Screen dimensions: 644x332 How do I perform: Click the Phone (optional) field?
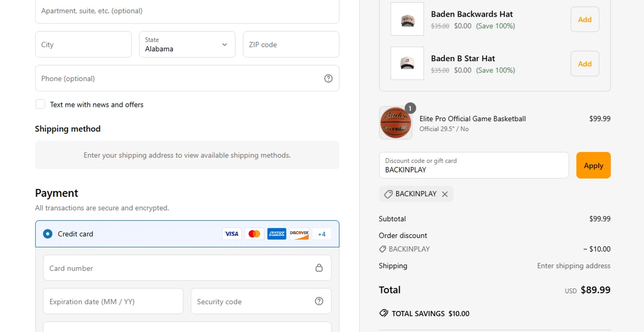(x=187, y=78)
